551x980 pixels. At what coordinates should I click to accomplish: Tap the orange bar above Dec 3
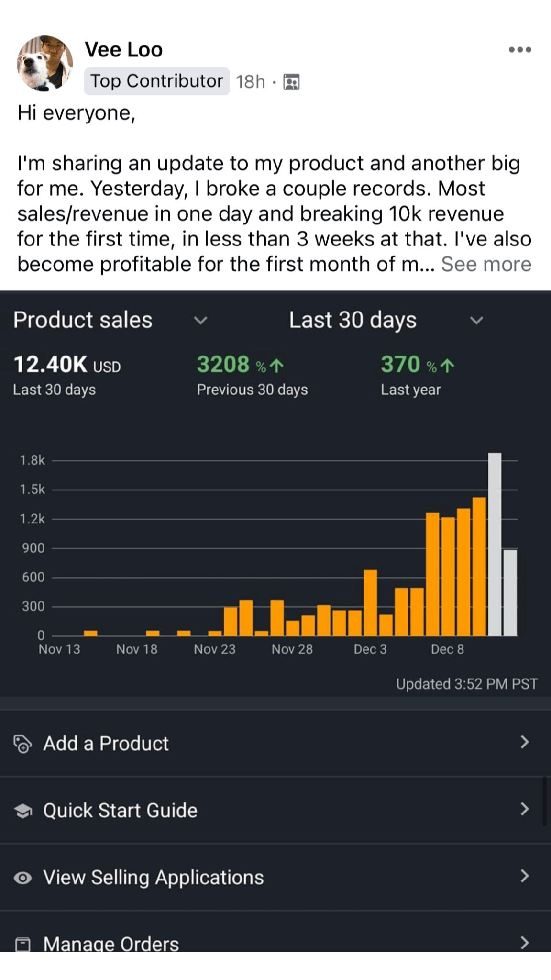(x=370, y=603)
